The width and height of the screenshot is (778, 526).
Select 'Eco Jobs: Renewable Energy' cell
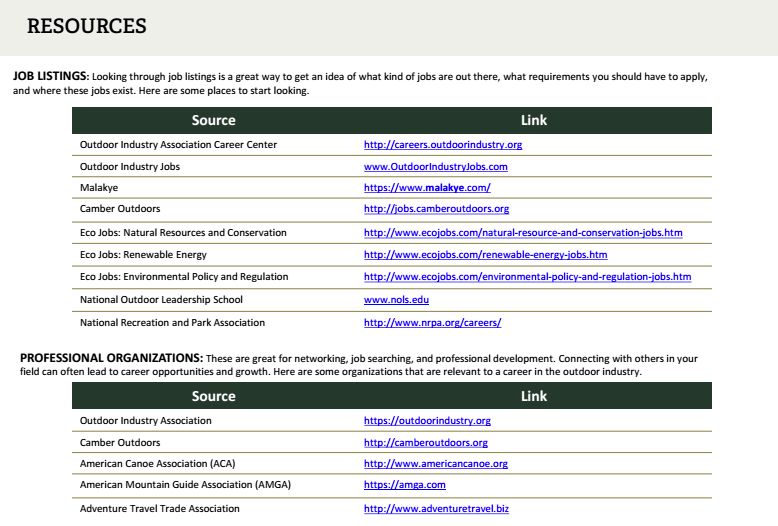tap(143, 255)
